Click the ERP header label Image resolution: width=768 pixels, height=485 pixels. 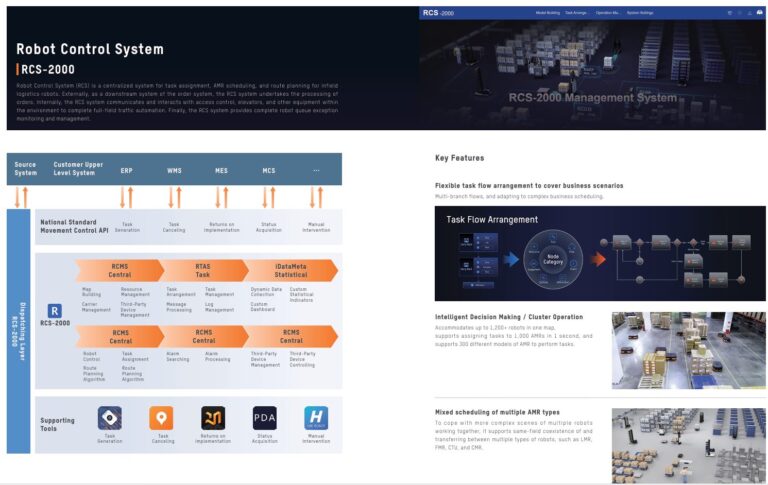[x=126, y=170]
